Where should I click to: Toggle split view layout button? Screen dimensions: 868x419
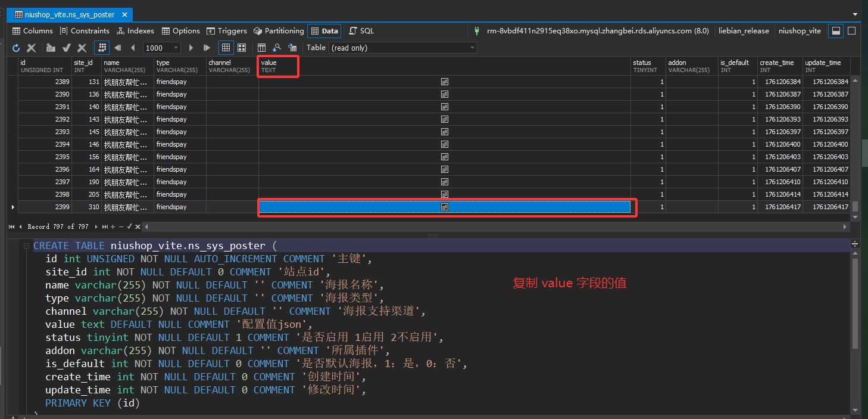point(836,31)
